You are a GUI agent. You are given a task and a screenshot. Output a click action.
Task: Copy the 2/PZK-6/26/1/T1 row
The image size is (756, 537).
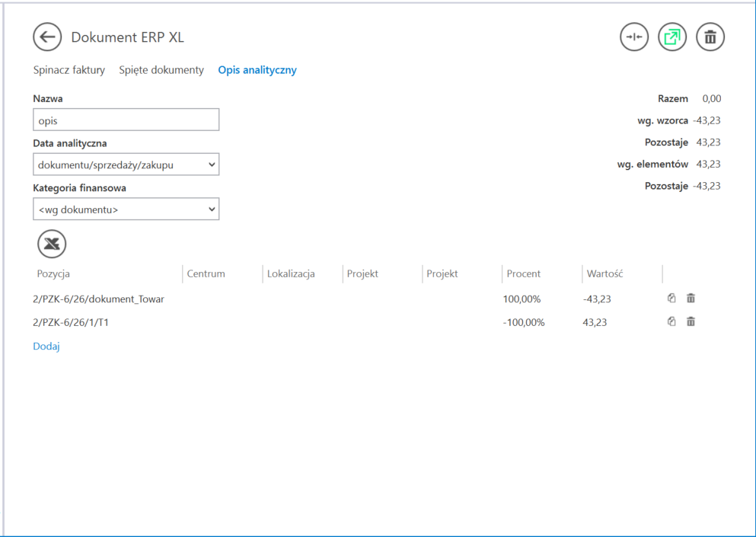(x=671, y=321)
